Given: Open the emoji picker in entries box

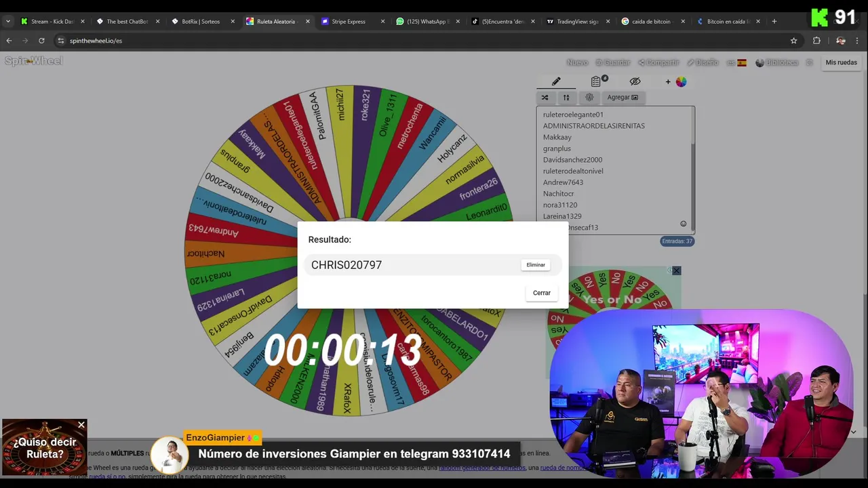Looking at the screenshot, I should click(x=683, y=224).
